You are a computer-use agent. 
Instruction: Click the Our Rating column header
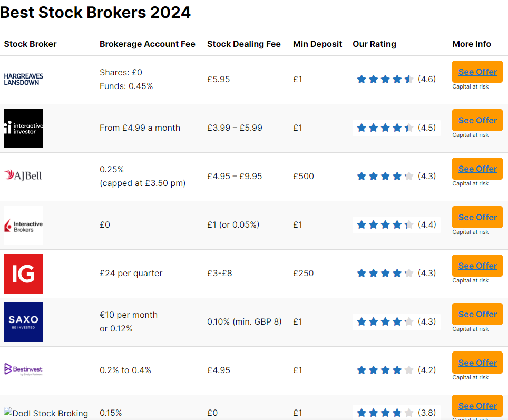[x=374, y=44]
